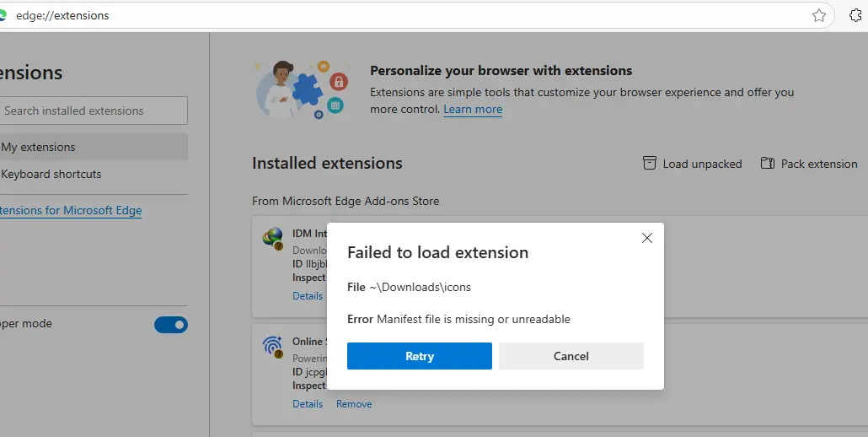868x437 pixels.
Task: Close the Failed to load extension dialog
Action: pos(646,238)
